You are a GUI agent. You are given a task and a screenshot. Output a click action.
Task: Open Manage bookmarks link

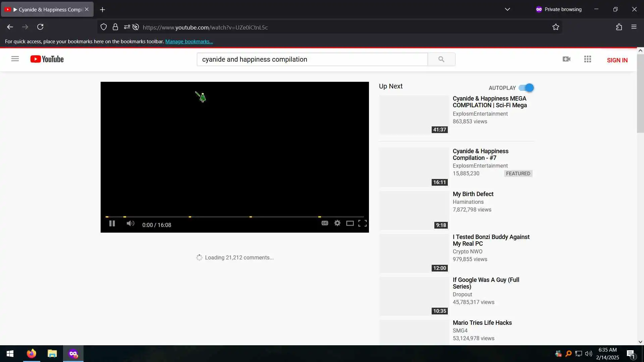click(x=189, y=42)
